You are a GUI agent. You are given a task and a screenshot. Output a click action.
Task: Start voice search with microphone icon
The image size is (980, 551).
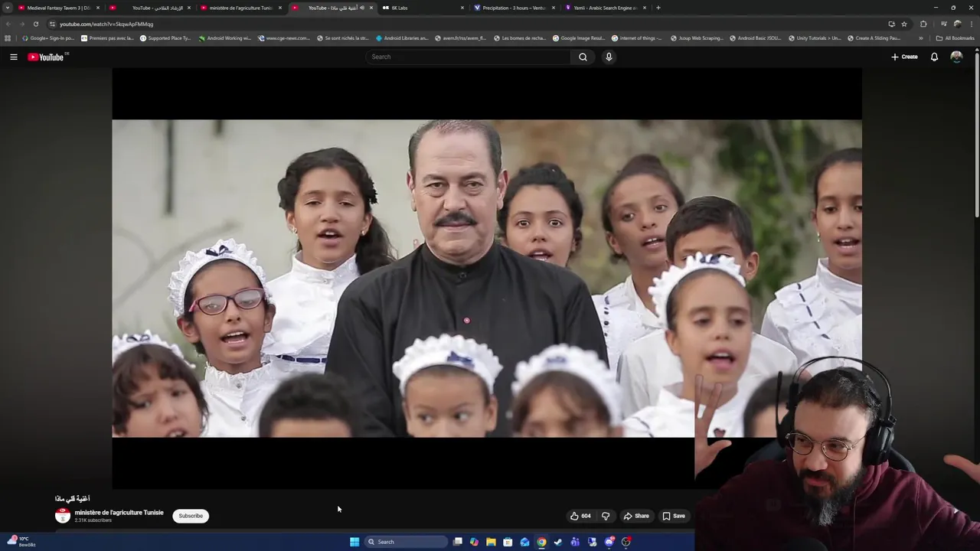pyautogui.click(x=609, y=57)
